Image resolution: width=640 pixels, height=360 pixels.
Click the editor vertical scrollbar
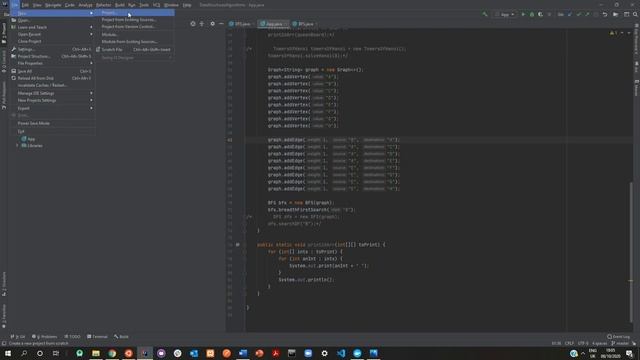point(631,251)
